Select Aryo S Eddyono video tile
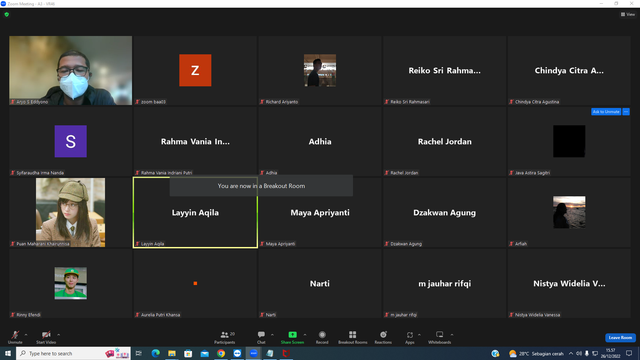Viewport: 640px width, 360px height. click(x=71, y=70)
